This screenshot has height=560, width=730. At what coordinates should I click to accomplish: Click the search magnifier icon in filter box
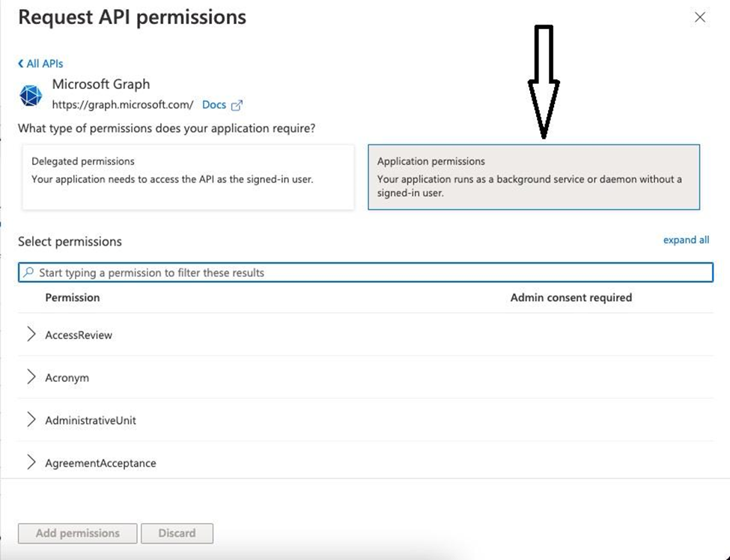coord(28,272)
